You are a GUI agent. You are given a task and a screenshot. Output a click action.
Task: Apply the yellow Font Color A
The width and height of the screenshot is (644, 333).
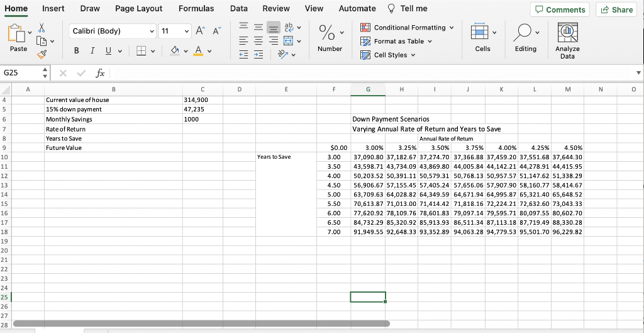[x=198, y=51]
